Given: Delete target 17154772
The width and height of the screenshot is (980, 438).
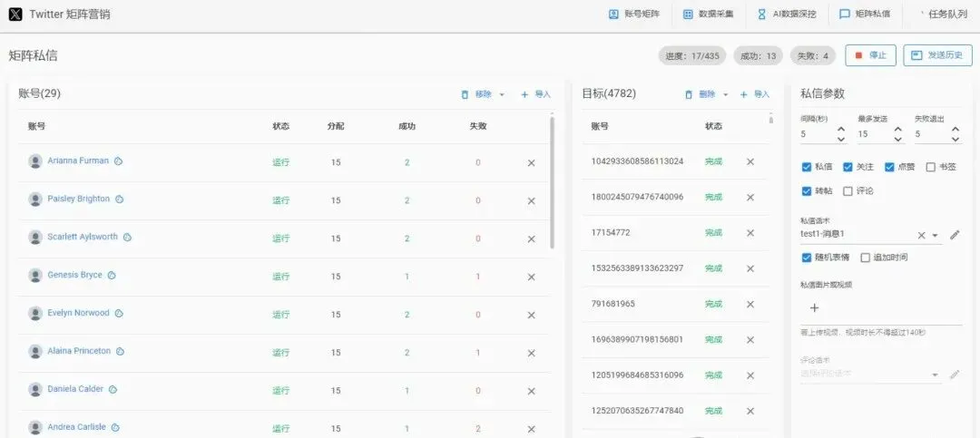Looking at the screenshot, I should click(x=750, y=233).
